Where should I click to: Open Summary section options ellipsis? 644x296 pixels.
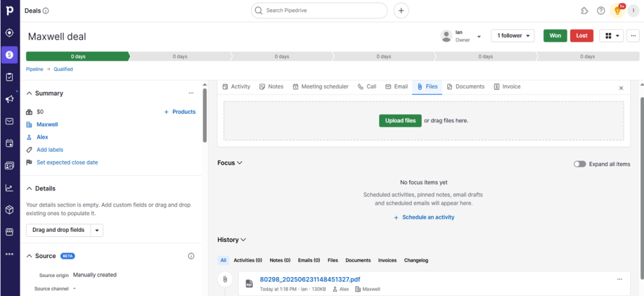coord(191,93)
